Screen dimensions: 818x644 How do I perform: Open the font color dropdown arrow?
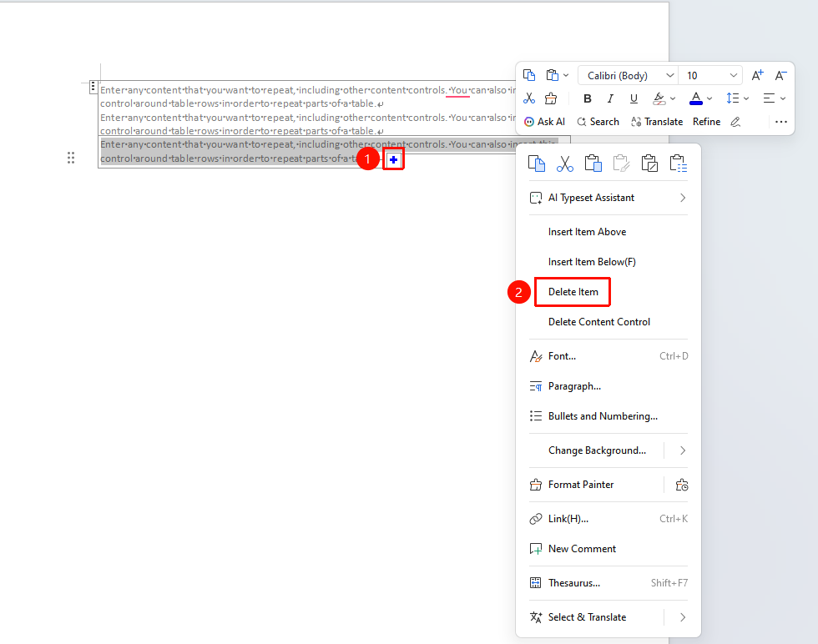(x=709, y=98)
